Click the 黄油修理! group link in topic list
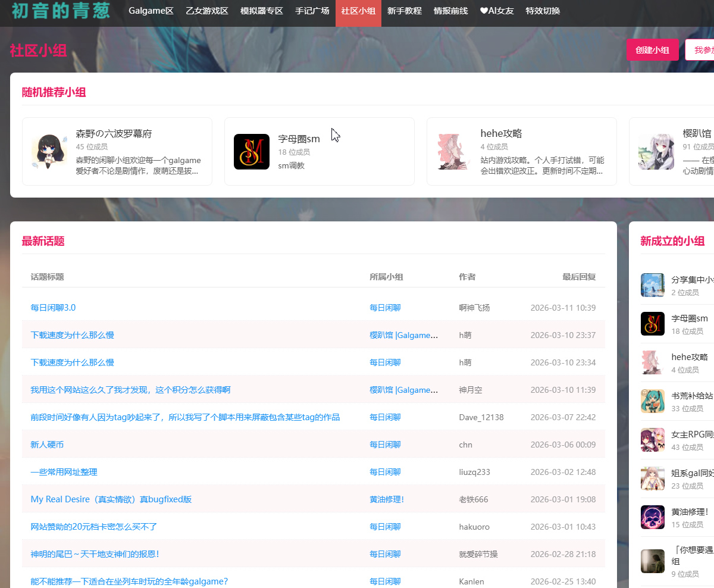This screenshot has width=714, height=588. click(x=386, y=499)
